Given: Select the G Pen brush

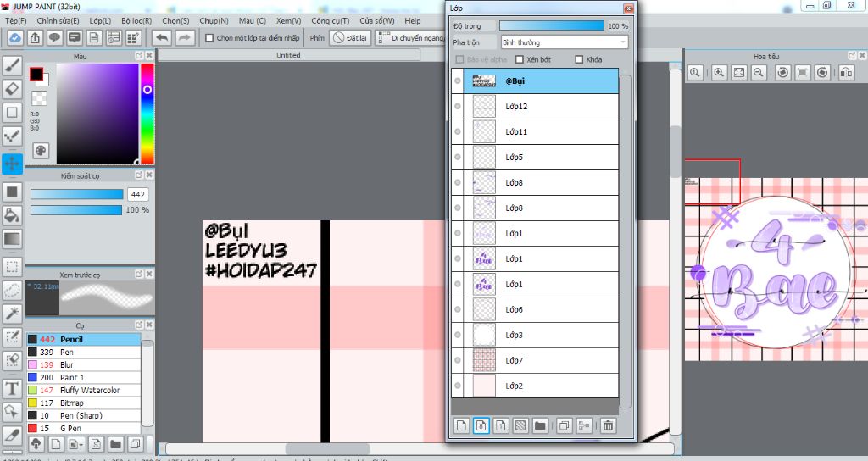Looking at the screenshot, I should click(84, 428).
